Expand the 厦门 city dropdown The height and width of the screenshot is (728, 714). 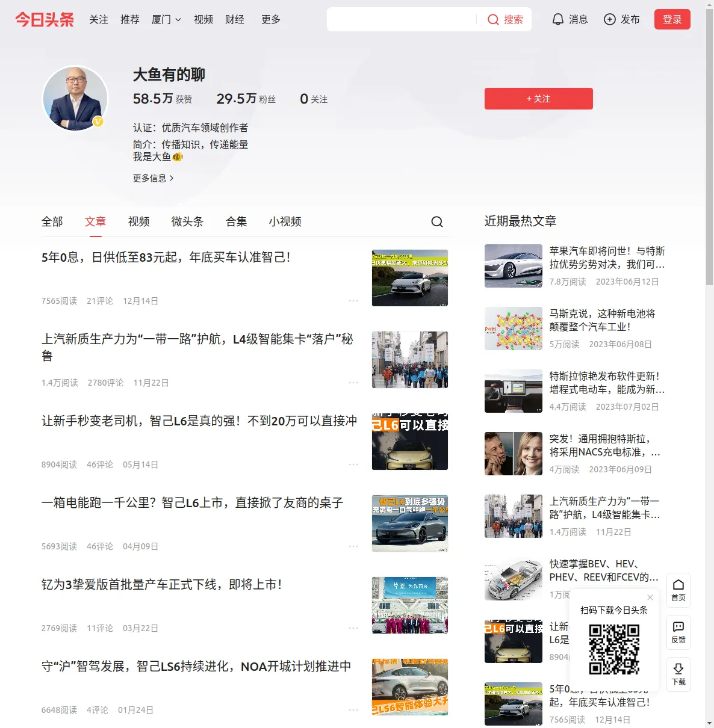click(166, 19)
